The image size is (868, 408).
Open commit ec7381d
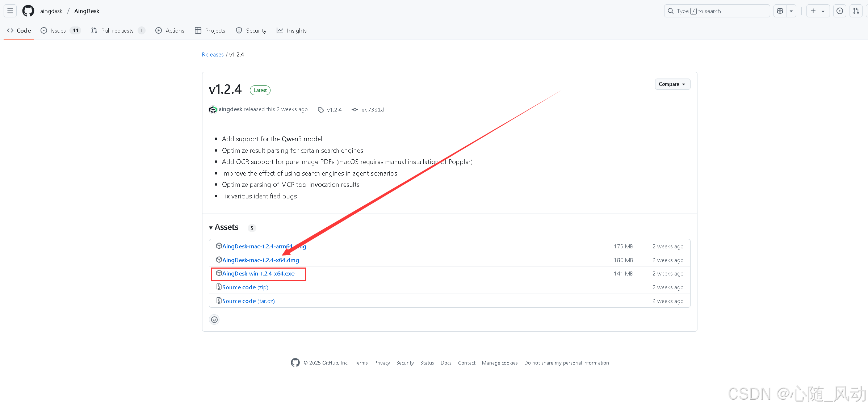(372, 110)
